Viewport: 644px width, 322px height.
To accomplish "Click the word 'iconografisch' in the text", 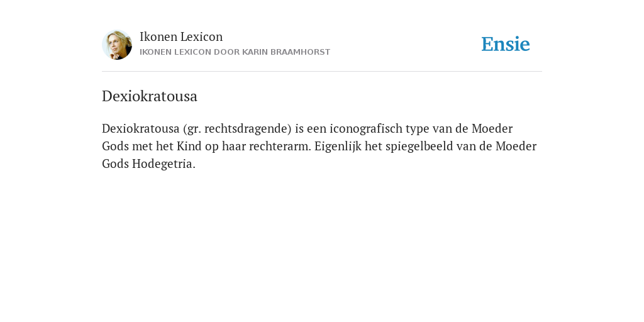I will (x=366, y=128).
